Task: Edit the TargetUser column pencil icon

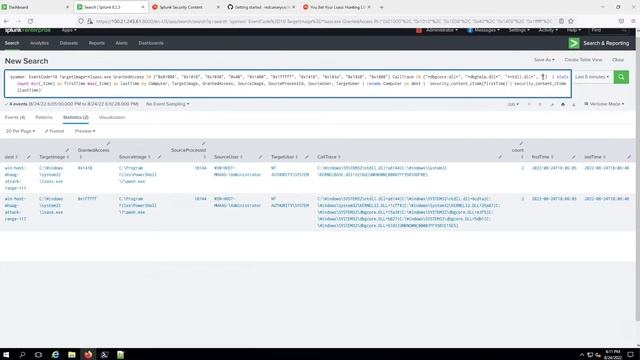Action: [307, 157]
